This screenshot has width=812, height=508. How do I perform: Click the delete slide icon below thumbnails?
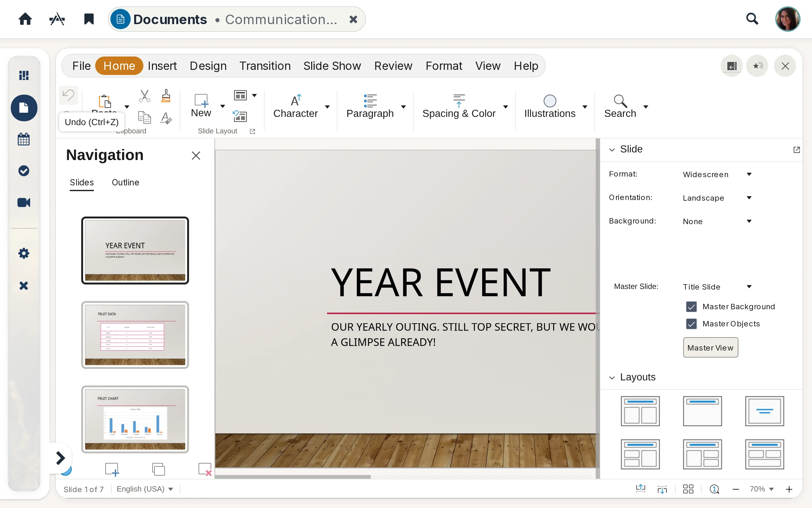click(205, 469)
